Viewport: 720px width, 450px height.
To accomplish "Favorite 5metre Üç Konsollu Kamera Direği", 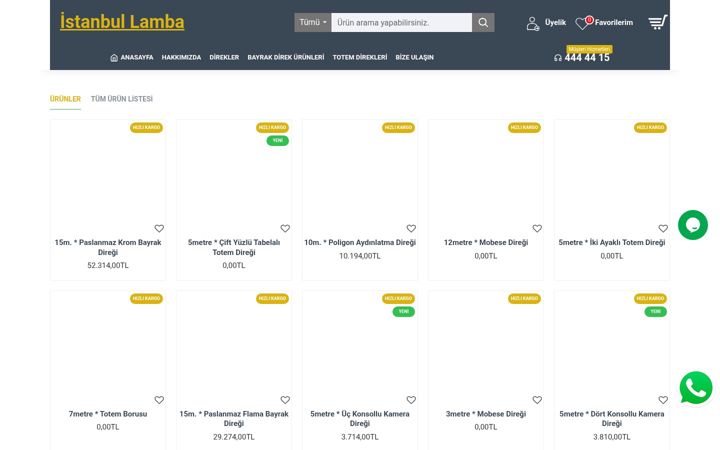I will click(411, 400).
